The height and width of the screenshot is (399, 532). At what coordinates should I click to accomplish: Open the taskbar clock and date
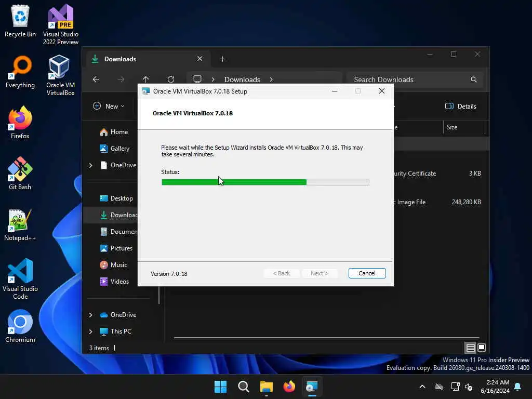(x=495, y=387)
